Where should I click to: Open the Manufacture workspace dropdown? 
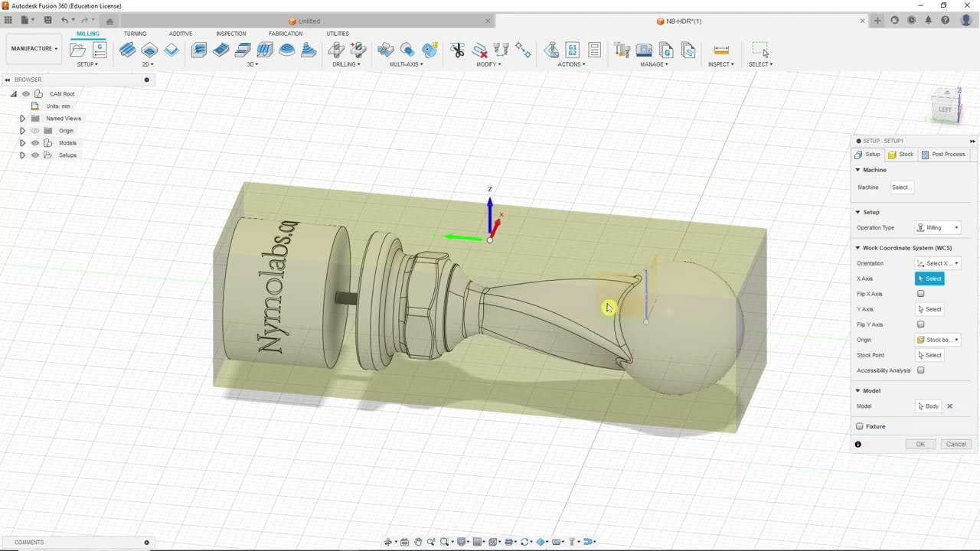(34, 49)
